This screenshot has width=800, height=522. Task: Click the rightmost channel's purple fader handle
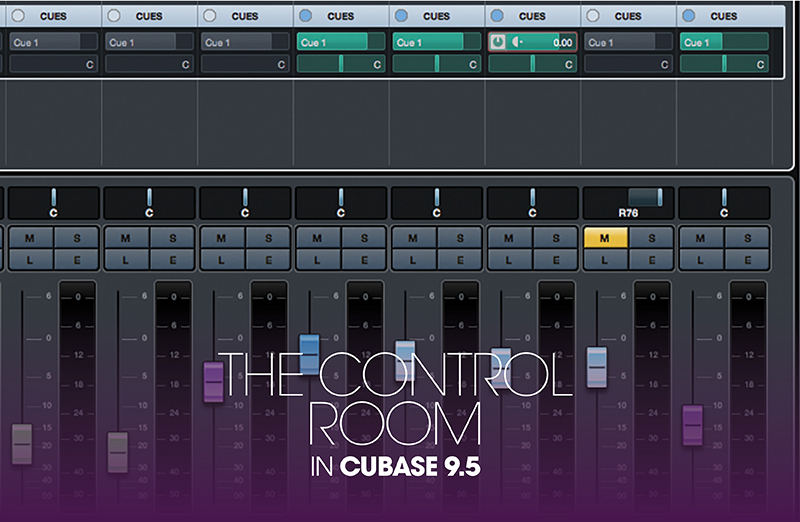click(x=693, y=425)
